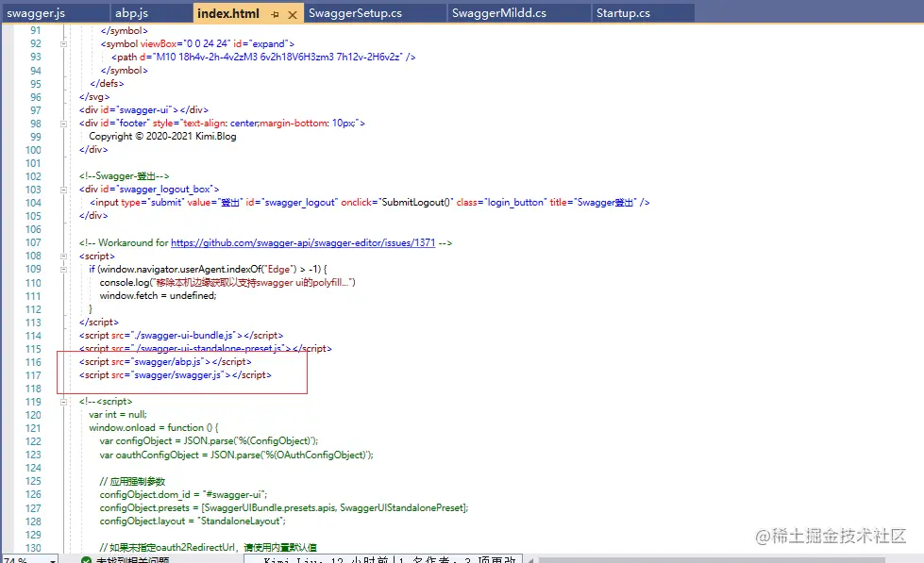Click the closing svg tag line
The image size is (924, 563).
click(94, 96)
